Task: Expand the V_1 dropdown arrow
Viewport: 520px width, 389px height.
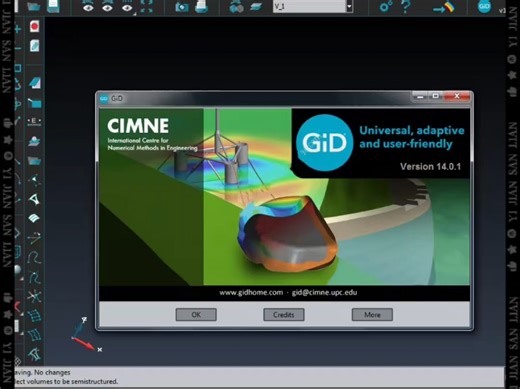Action: tap(349, 6)
